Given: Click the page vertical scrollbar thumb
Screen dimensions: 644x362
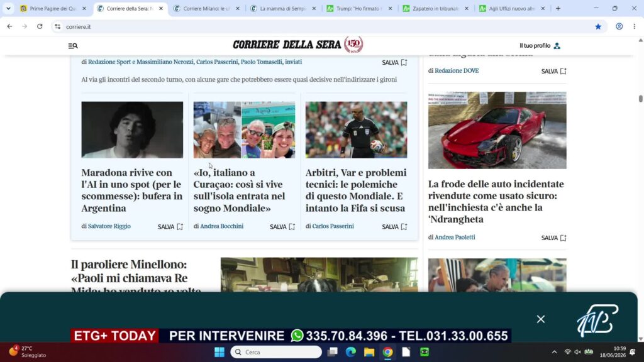Looking at the screenshot, I should coord(640,99).
